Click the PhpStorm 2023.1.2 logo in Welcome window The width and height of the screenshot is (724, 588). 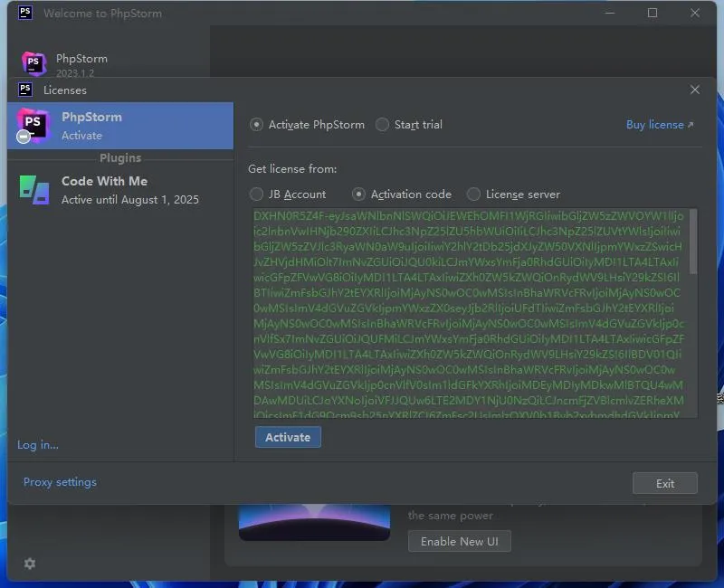tap(33, 63)
